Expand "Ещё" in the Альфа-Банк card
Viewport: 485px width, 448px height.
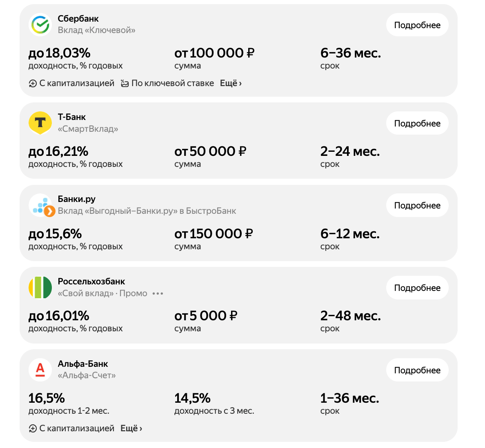pyautogui.click(x=131, y=428)
